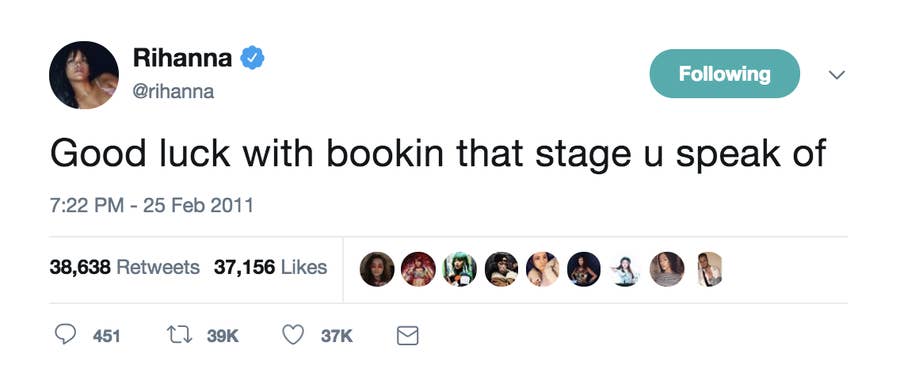Open second liker avatar with red background
Viewport: 900px width, 388px height.
click(418, 269)
